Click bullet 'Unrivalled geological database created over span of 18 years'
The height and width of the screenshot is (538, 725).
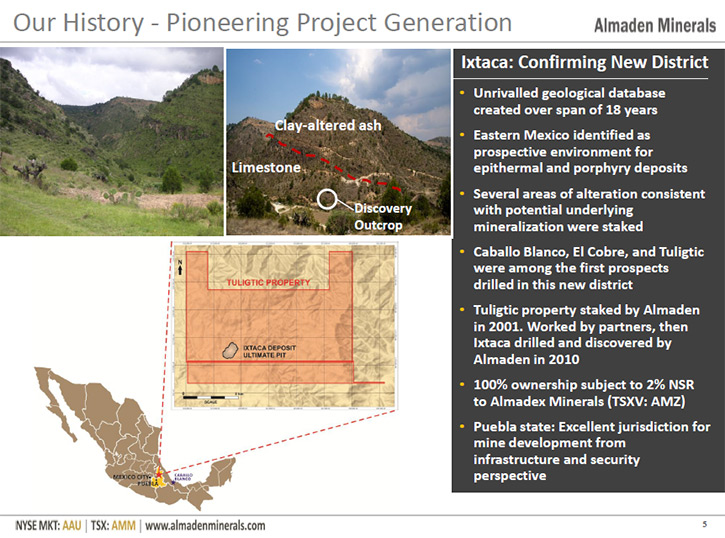click(x=569, y=101)
